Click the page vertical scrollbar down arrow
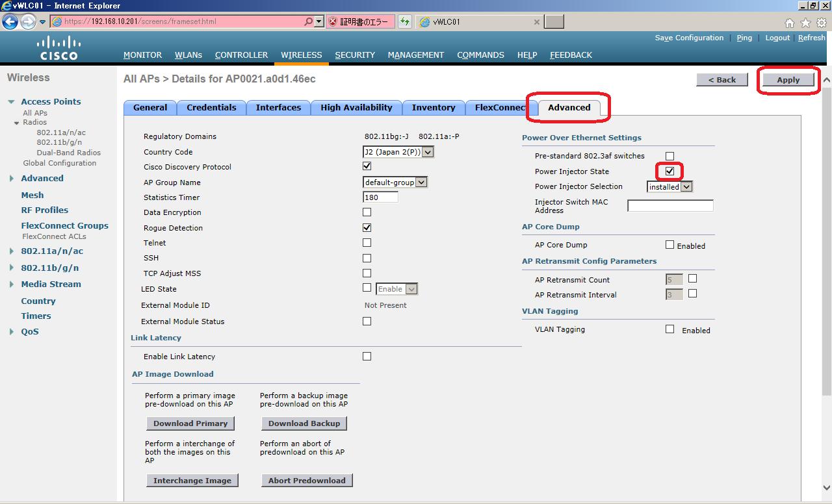This screenshot has width=832, height=504. [x=827, y=487]
